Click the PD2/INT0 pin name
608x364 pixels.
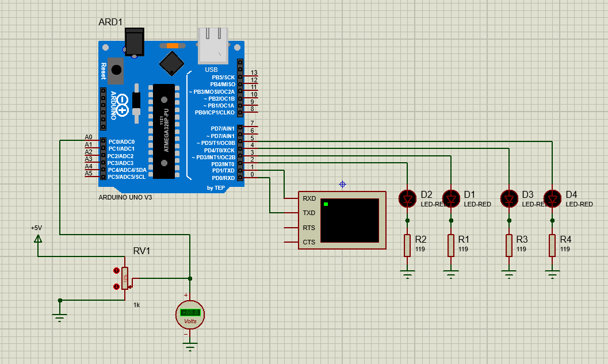tap(223, 164)
